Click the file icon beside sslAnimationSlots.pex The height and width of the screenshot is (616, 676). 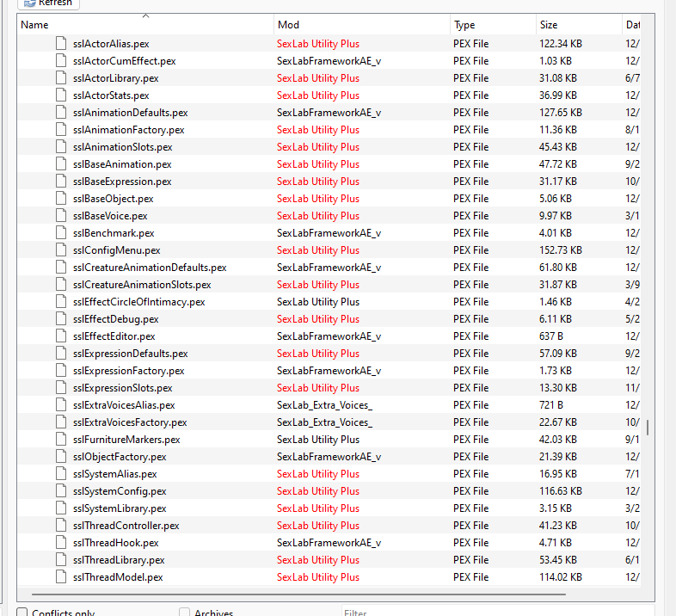[x=61, y=147]
